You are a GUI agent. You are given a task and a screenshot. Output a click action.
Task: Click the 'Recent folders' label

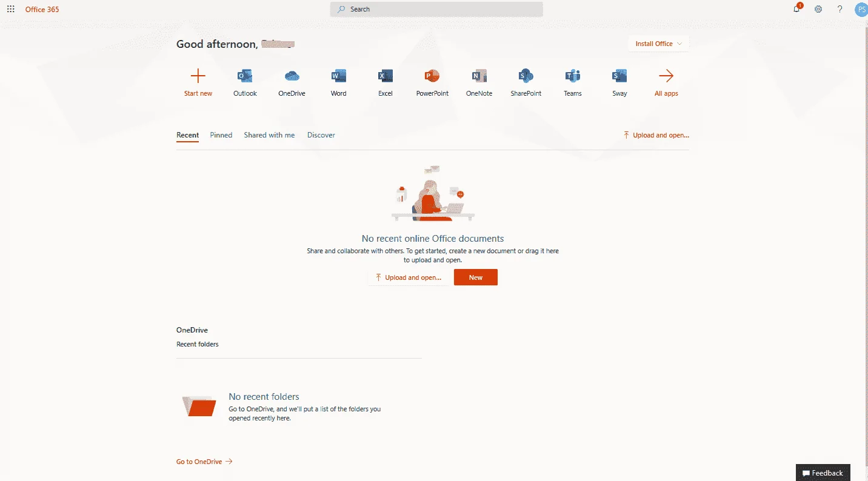(198, 344)
